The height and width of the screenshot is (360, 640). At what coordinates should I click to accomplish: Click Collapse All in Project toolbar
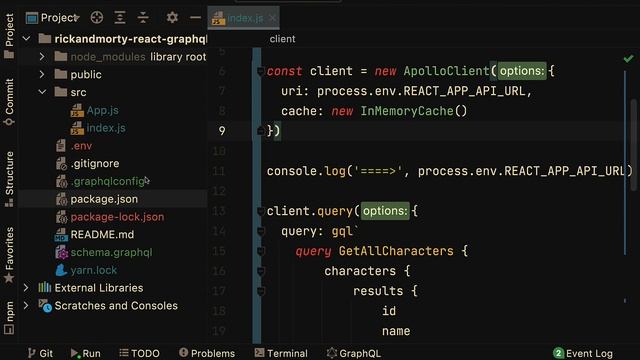click(x=143, y=18)
